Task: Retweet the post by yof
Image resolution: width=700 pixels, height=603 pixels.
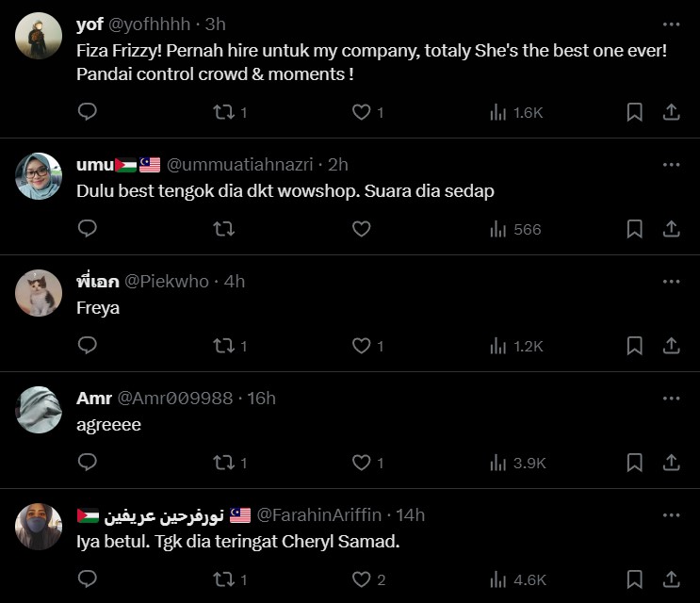Action: 224,112
